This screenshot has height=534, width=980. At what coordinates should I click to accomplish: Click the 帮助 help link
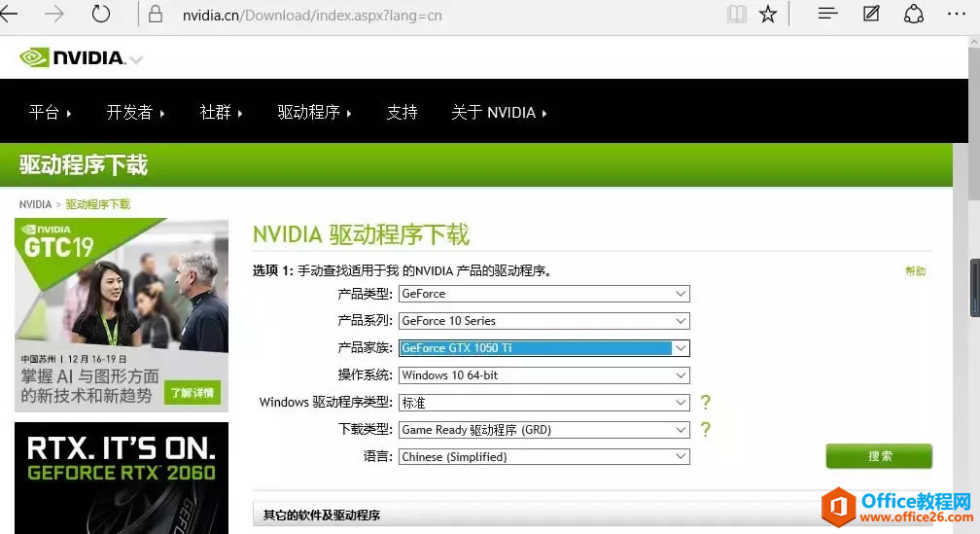(x=915, y=271)
